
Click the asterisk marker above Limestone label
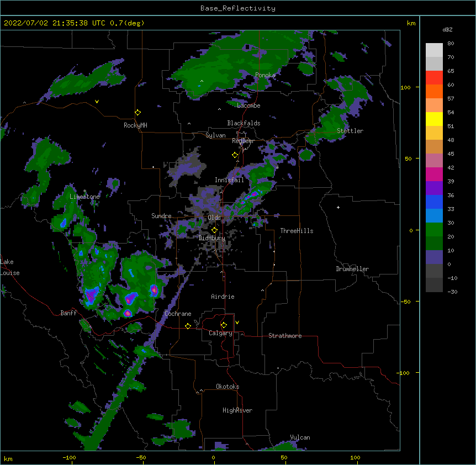pyautogui.click(x=84, y=191)
